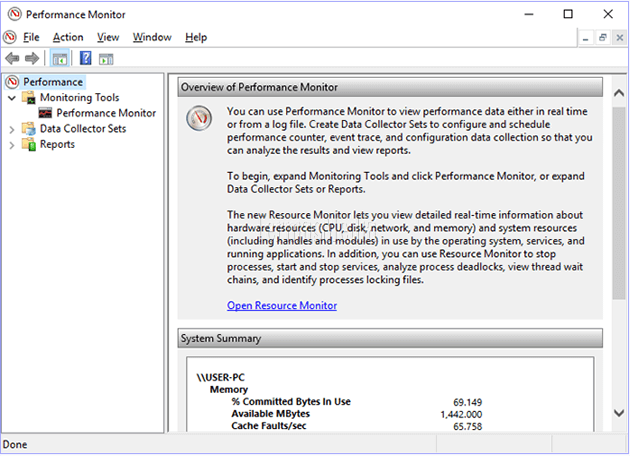Open the File menu
This screenshot has height=456, width=630.
(31, 37)
